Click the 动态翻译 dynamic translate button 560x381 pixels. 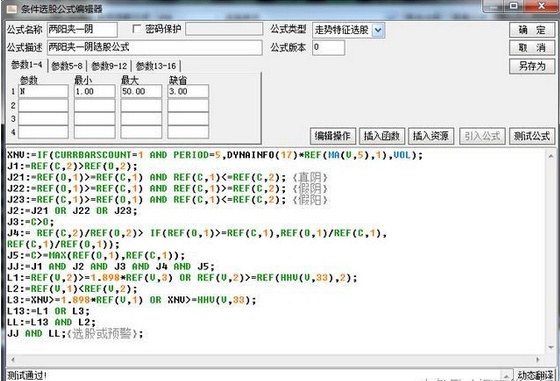[x=535, y=375]
